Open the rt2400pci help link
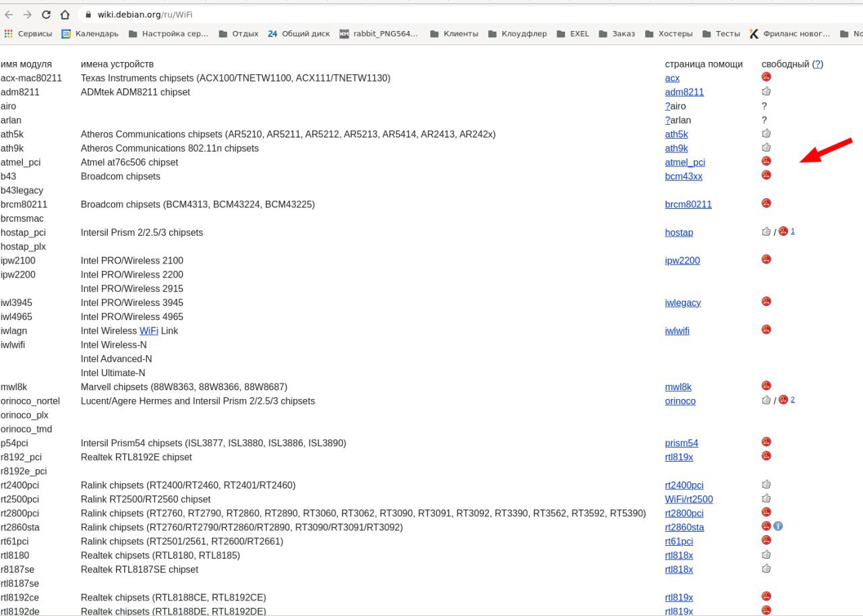 pos(684,485)
